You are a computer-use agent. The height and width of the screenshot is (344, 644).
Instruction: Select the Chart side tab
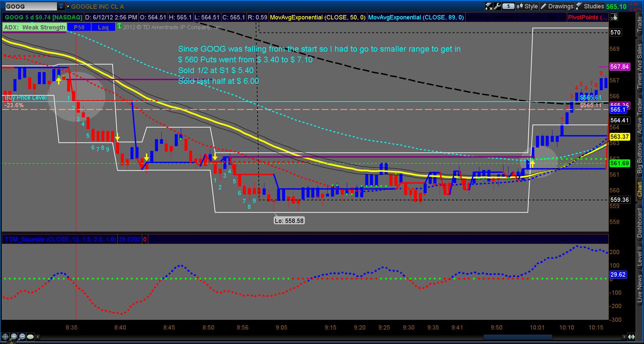(640, 189)
